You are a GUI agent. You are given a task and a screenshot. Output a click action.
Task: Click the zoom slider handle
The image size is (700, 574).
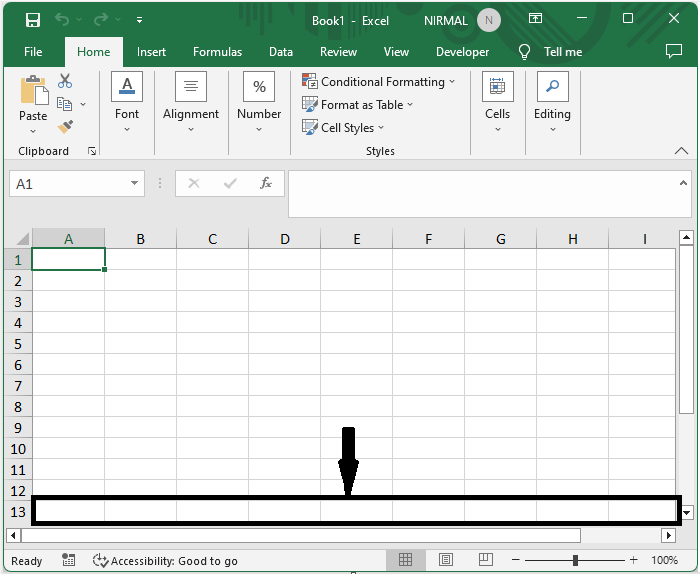pos(575,560)
